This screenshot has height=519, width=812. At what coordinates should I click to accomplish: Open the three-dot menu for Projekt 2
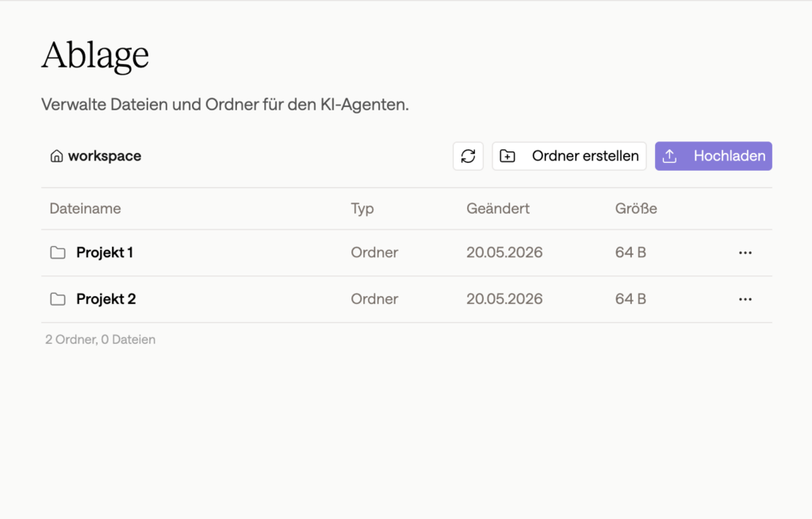pos(745,299)
